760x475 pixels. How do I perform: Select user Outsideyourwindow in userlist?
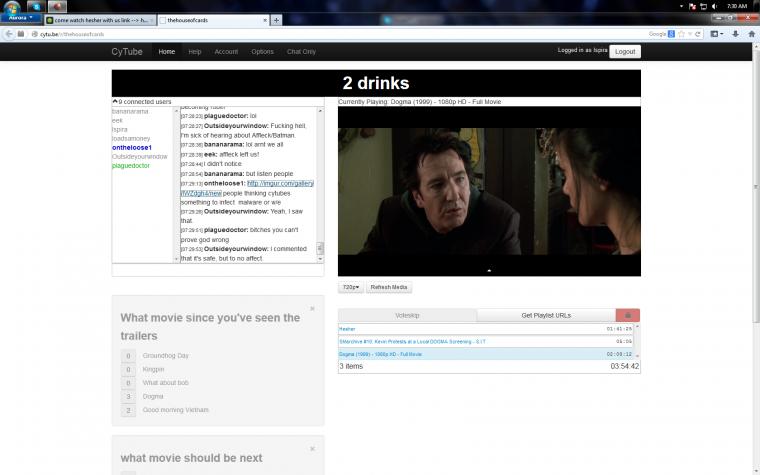(x=140, y=157)
